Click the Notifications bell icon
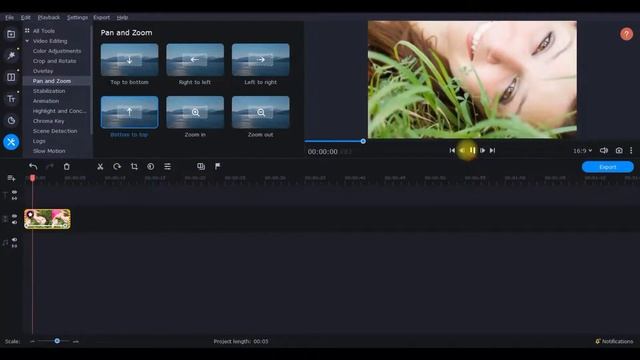 click(598, 341)
